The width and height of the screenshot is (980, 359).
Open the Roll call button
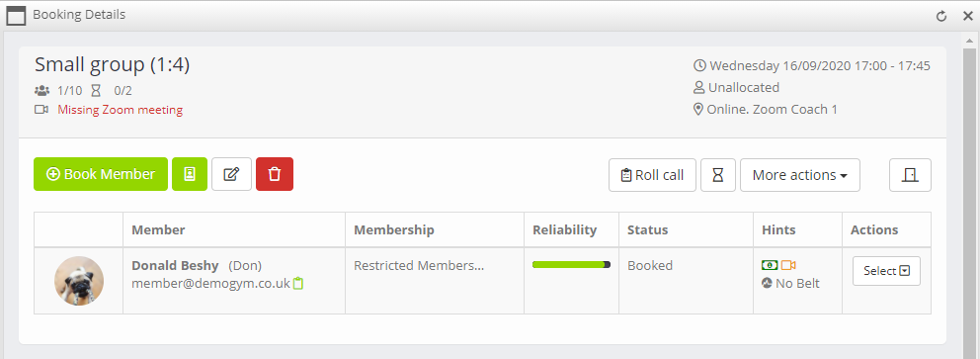[652, 175]
